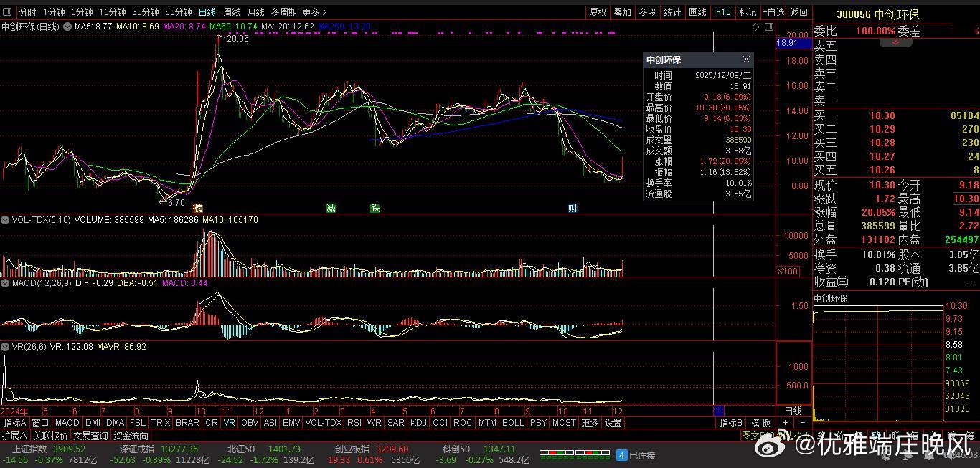Expand the red chevron below 委比
Viewport: 980px width, 468px height.
895,43
